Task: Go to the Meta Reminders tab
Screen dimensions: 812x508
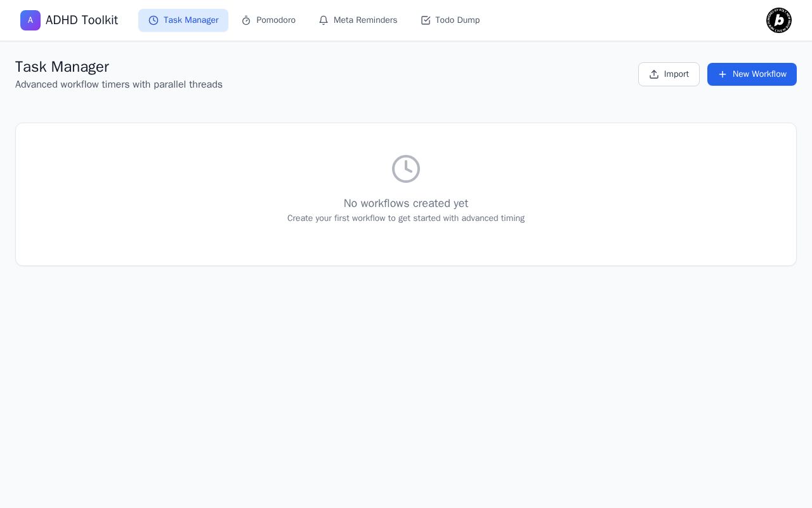Action: 358,20
